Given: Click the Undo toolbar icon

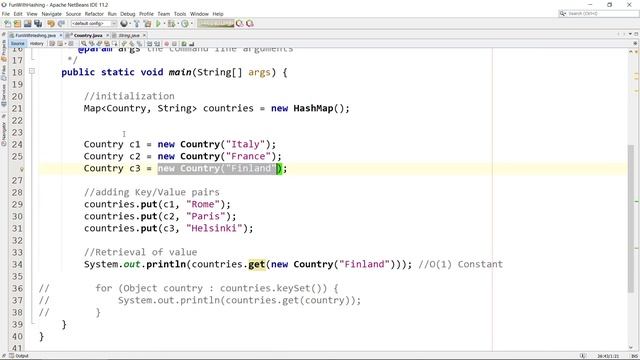Looking at the screenshot, I should pos(51,24).
